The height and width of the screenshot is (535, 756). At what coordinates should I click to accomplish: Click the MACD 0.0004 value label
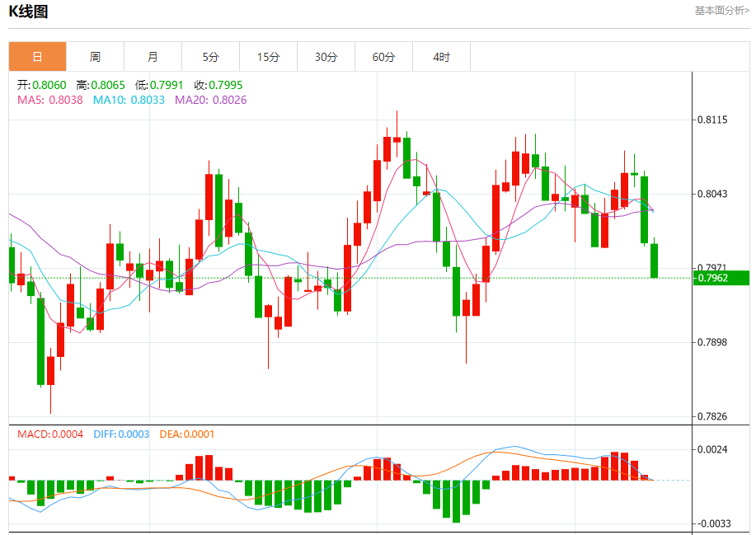[x=50, y=434]
